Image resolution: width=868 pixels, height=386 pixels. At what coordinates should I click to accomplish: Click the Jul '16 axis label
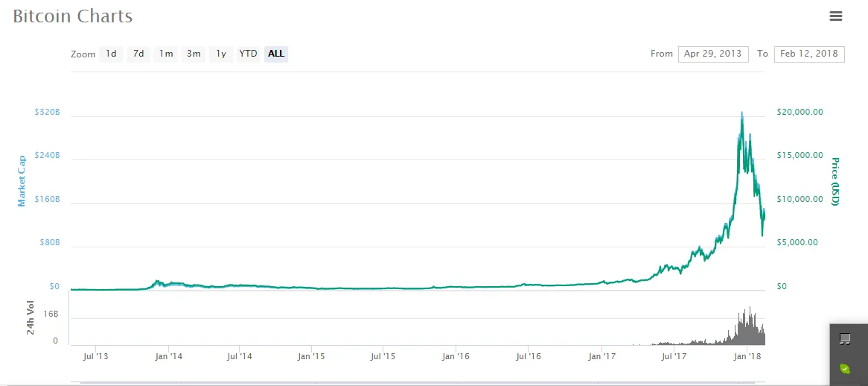[x=528, y=356]
